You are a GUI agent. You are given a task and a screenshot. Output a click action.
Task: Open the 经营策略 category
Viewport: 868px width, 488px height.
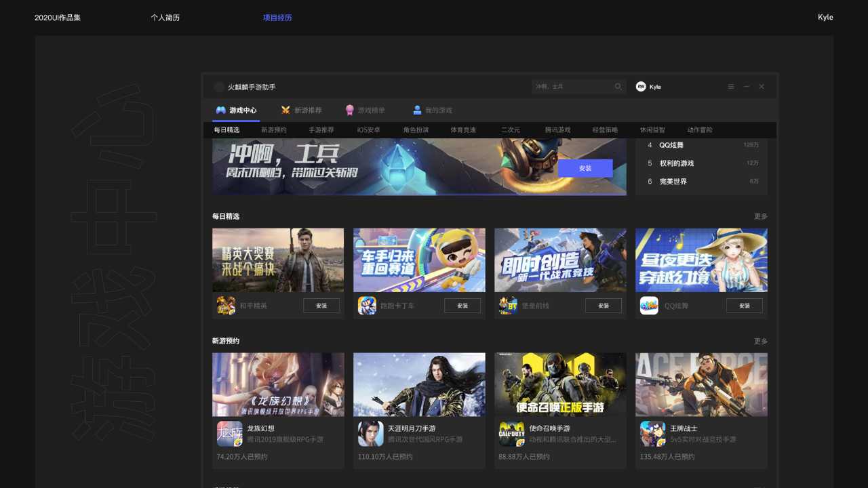click(606, 130)
